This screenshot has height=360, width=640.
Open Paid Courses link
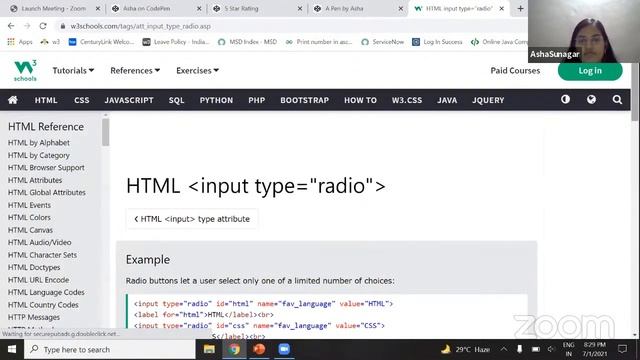point(515,71)
